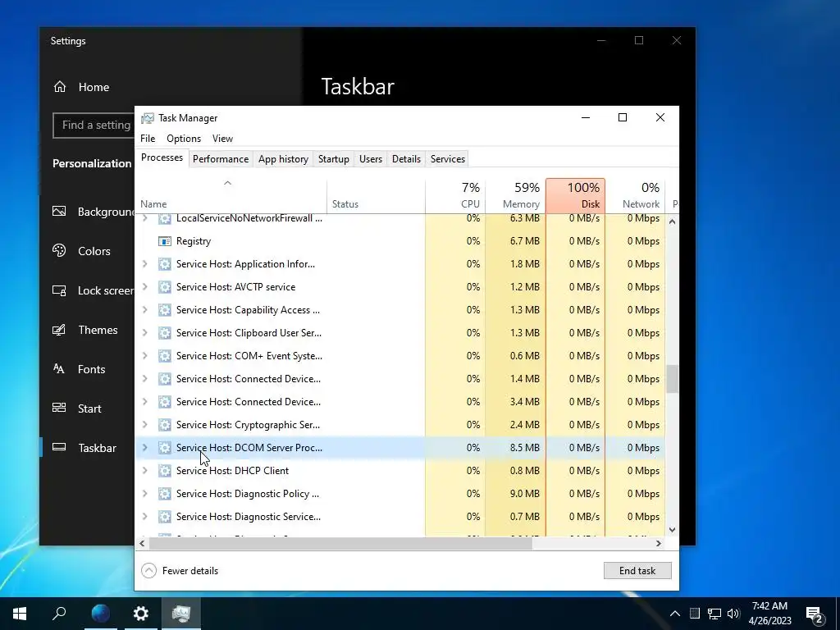The image size is (840, 630).
Task: Click the Colors palette icon in Settings
Action: coord(59,250)
